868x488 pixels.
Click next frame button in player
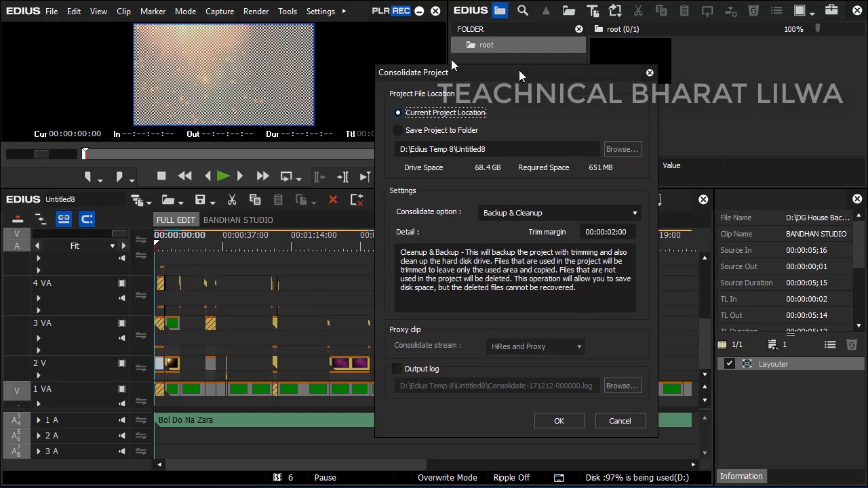tap(239, 176)
